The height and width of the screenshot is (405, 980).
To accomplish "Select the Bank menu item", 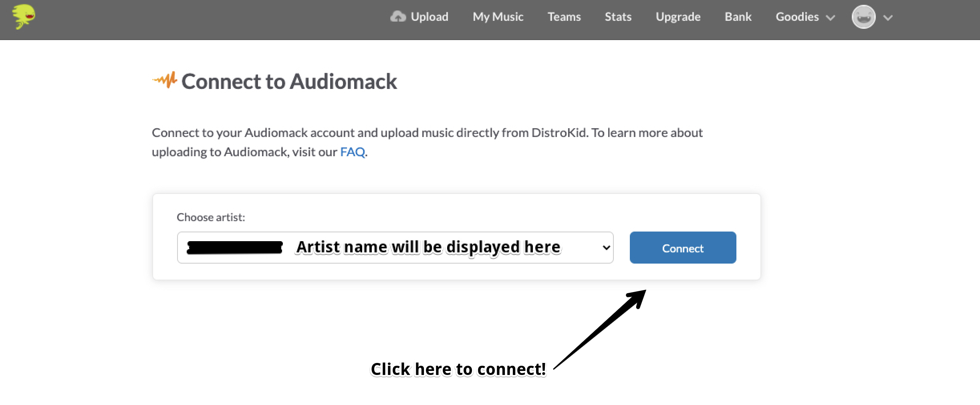I will click(738, 17).
